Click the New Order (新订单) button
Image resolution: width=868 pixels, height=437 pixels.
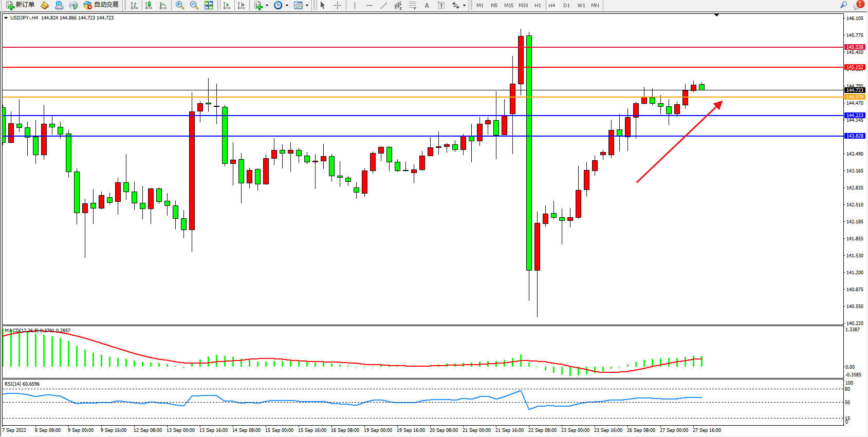click(21, 5)
